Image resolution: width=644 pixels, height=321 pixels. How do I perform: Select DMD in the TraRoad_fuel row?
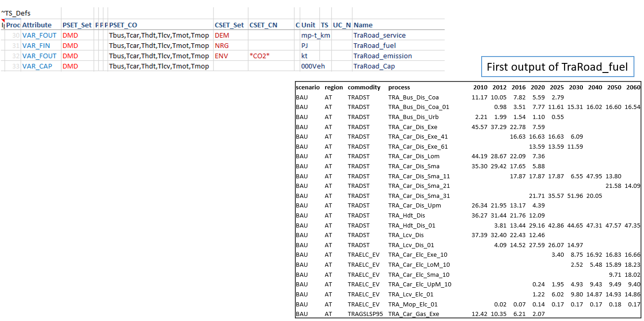click(x=70, y=46)
